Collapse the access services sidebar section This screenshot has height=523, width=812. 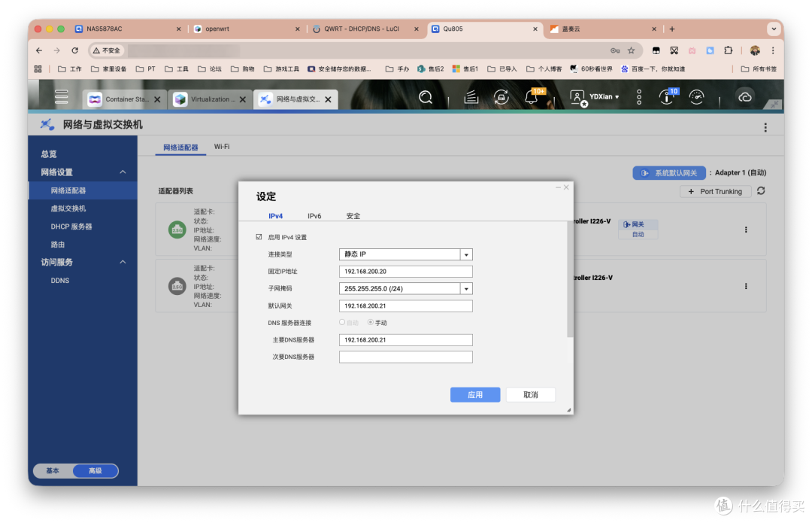tap(123, 263)
